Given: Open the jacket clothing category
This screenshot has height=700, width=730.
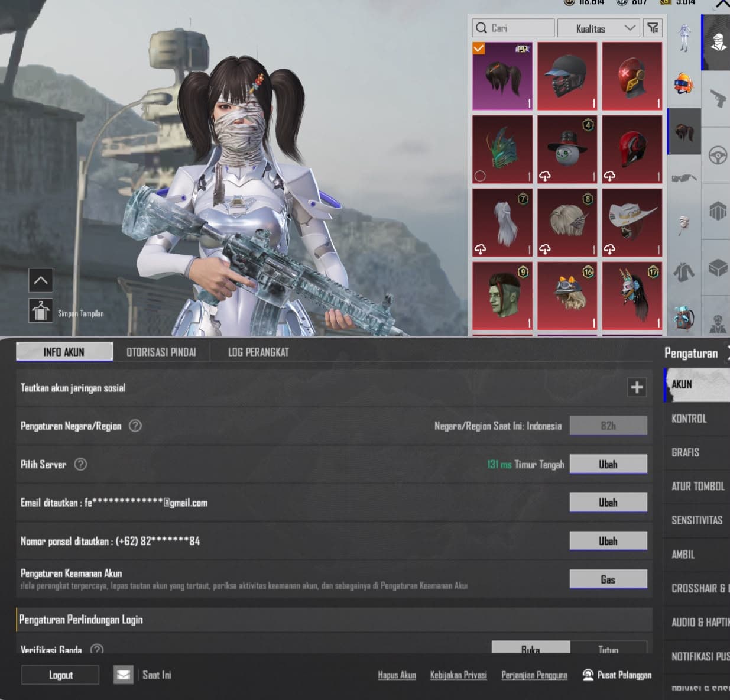Looking at the screenshot, I should [684, 271].
